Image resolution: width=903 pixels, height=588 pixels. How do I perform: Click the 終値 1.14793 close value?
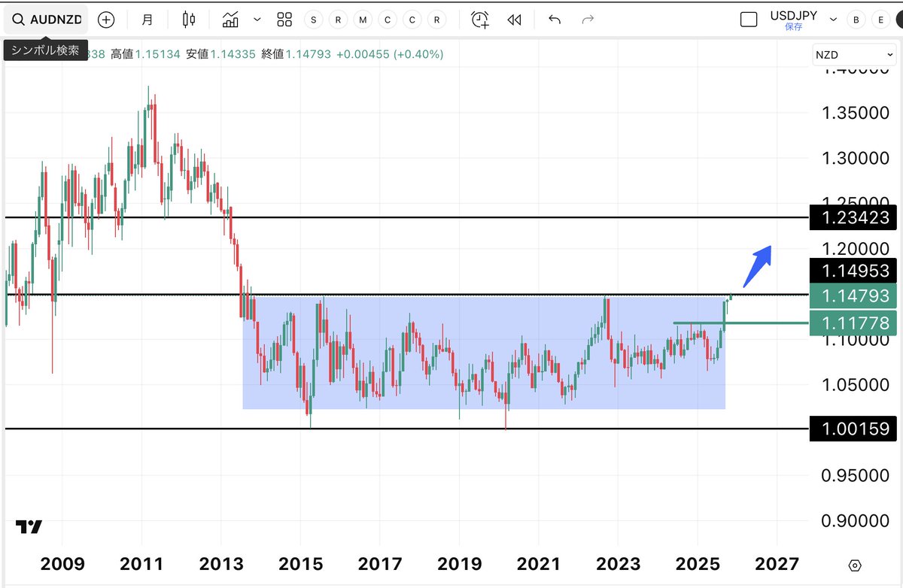pos(297,54)
